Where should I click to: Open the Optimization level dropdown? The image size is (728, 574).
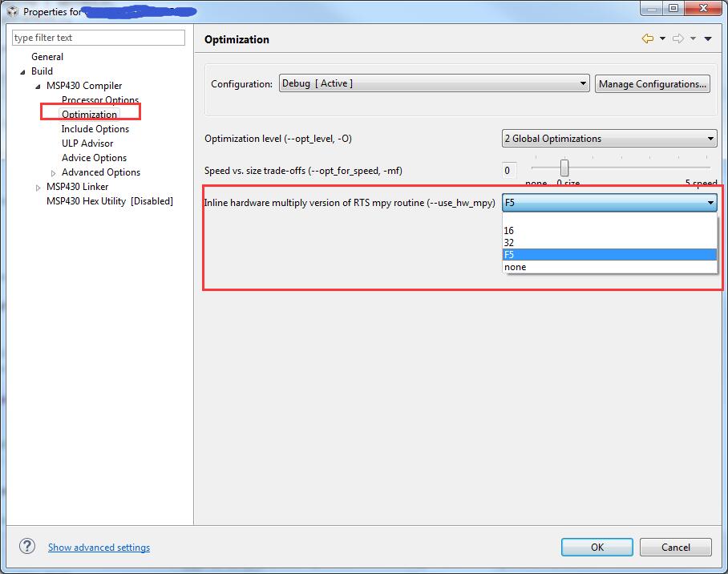click(x=609, y=139)
